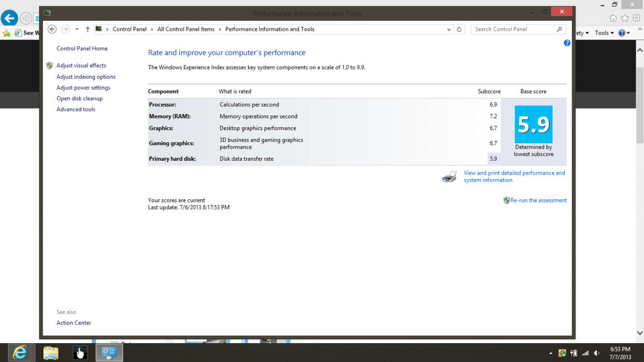Expand the chevron before Control Panel breadcrumb
Image resolution: width=644 pixels, height=362 pixels.
click(107, 29)
